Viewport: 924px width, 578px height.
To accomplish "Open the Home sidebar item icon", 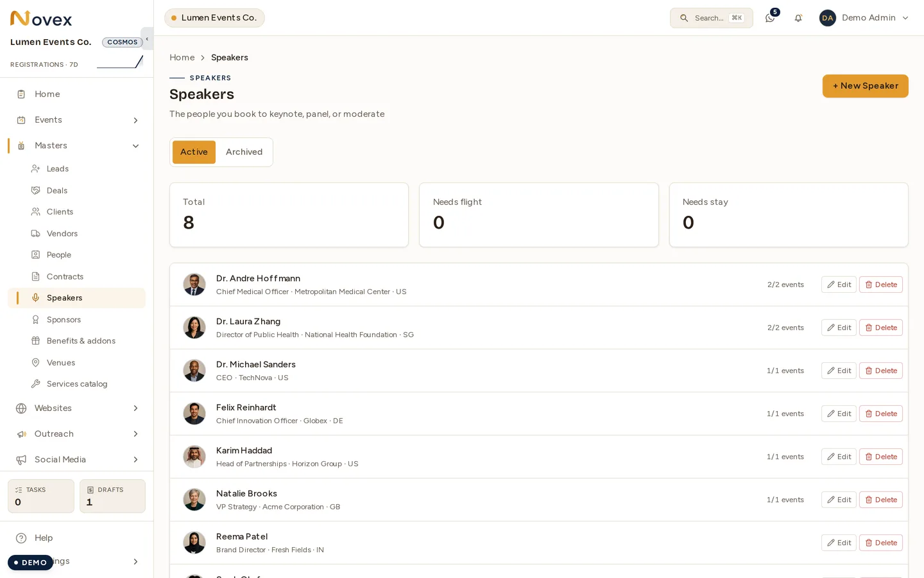I will point(21,94).
